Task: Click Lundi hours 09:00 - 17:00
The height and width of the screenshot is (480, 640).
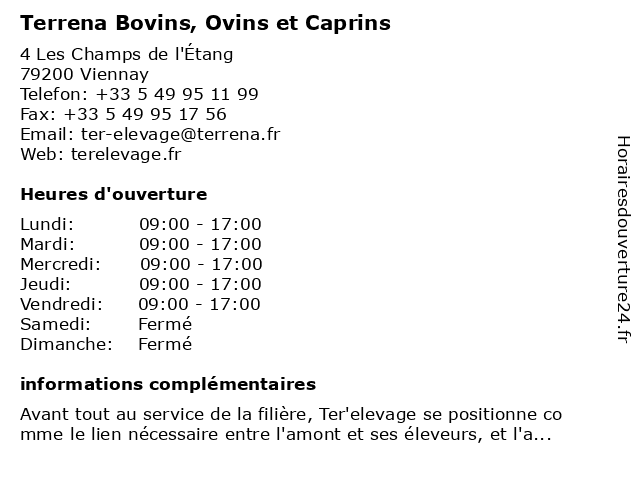Action: (x=200, y=224)
